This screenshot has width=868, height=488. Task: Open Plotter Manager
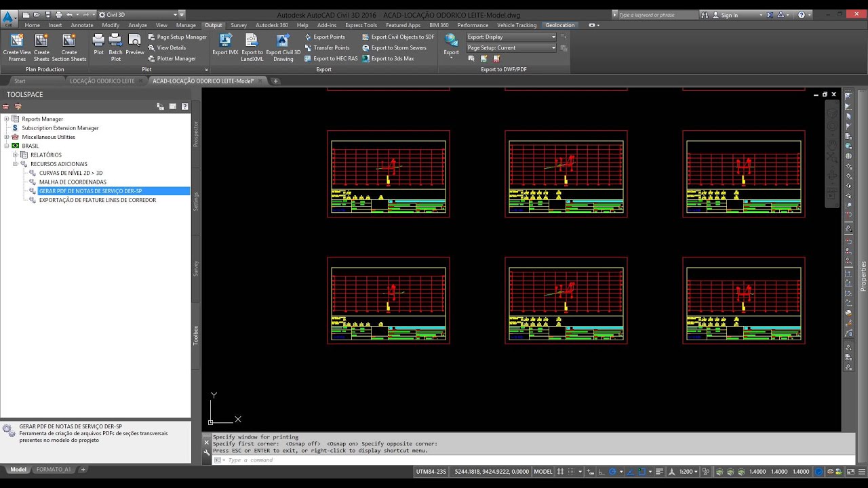click(172, 59)
